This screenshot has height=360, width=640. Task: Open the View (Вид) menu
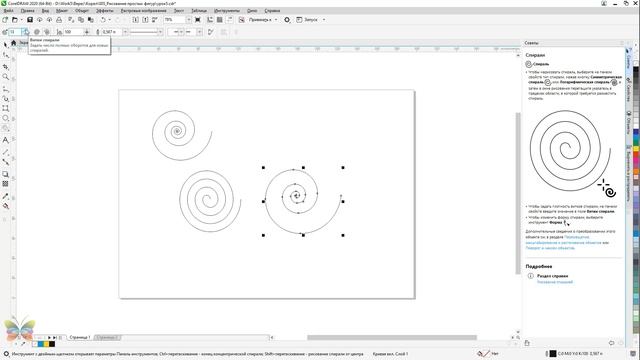(45, 11)
